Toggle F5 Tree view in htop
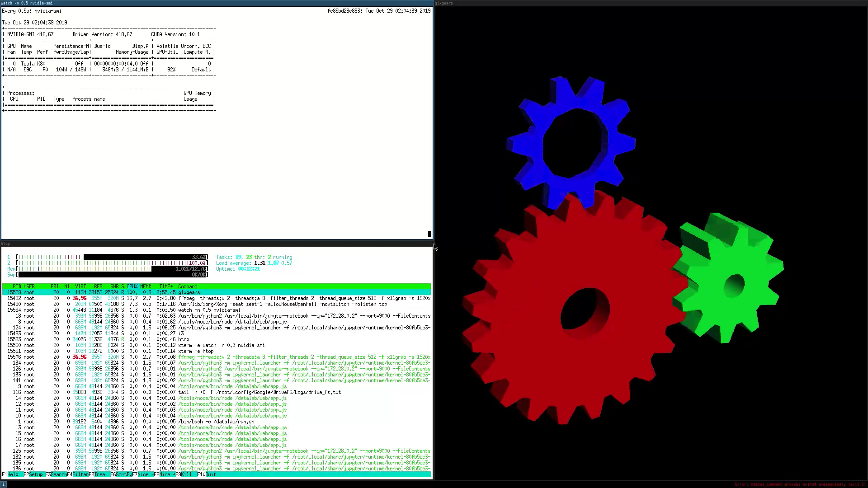The height and width of the screenshot is (488, 868). pos(100,474)
